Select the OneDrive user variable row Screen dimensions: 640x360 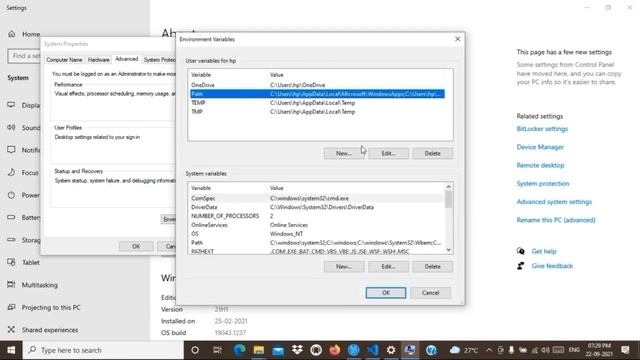pyautogui.click(x=317, y=85)
